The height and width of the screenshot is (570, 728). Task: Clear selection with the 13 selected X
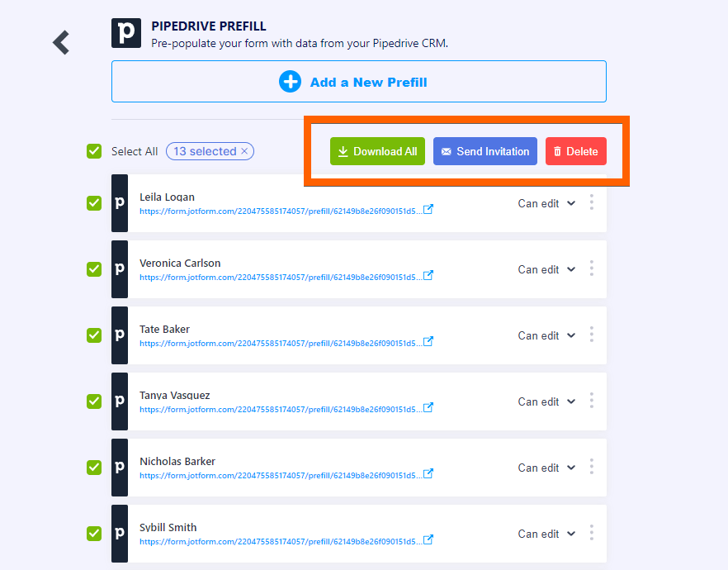pos(244,151)
